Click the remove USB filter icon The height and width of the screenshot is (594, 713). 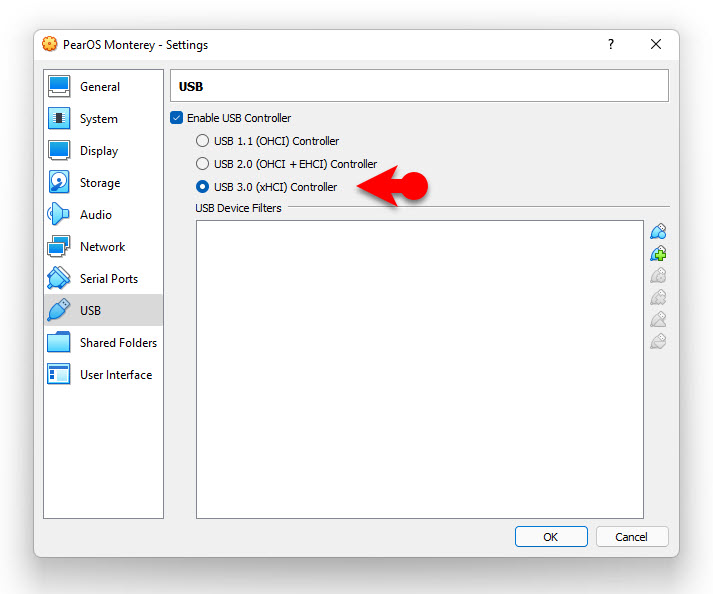[658, 297]
